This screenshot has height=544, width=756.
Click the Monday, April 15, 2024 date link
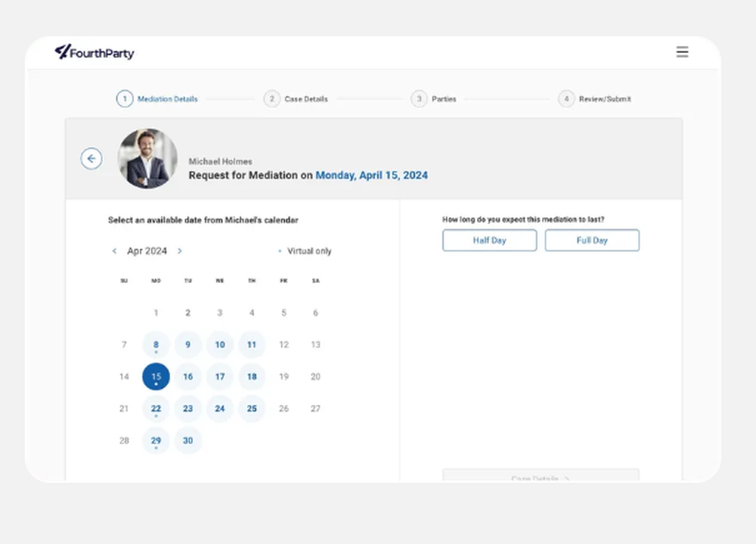[371, 176]
